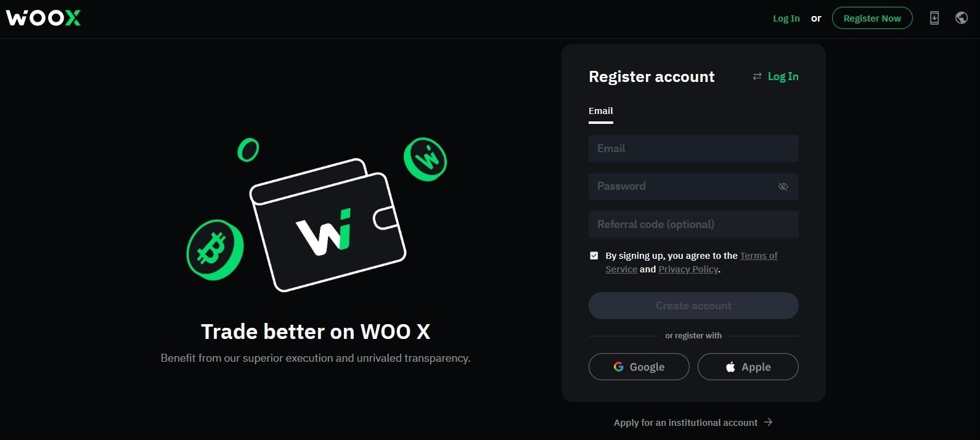Click the WOO X logo

click(43, 18)
